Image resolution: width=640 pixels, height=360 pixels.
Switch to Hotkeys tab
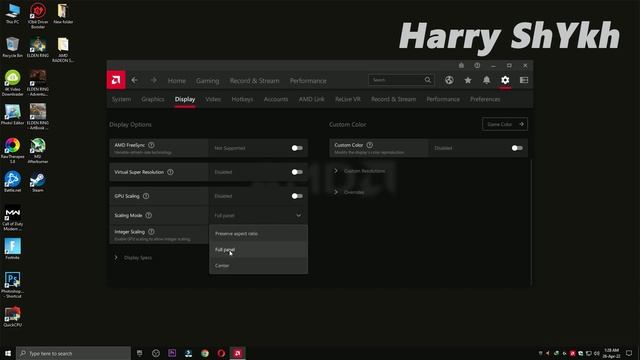coord(242,99)
